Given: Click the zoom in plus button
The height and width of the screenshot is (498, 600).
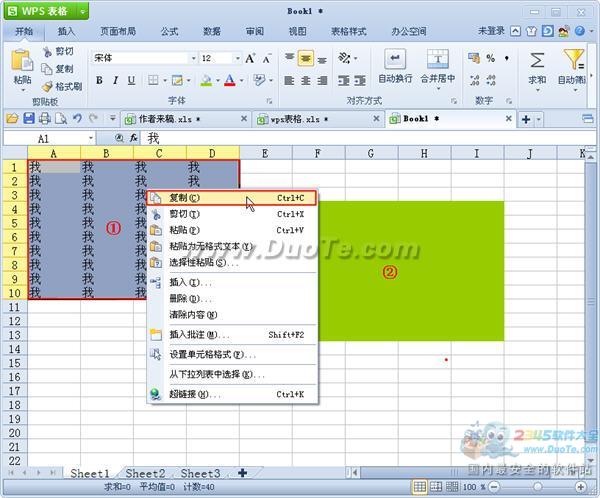Looking at the screenshot, I should [580, 487].
